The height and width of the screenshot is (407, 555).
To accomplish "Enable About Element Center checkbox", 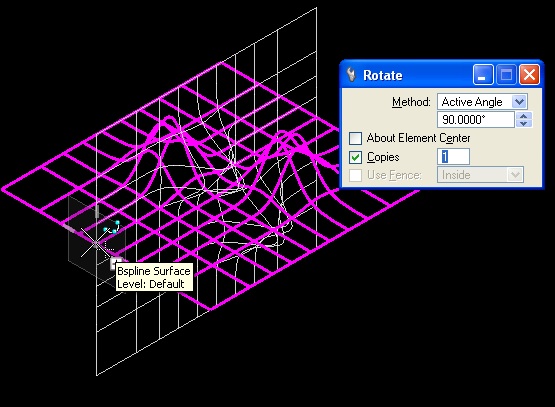I will (x=355, y=138).
